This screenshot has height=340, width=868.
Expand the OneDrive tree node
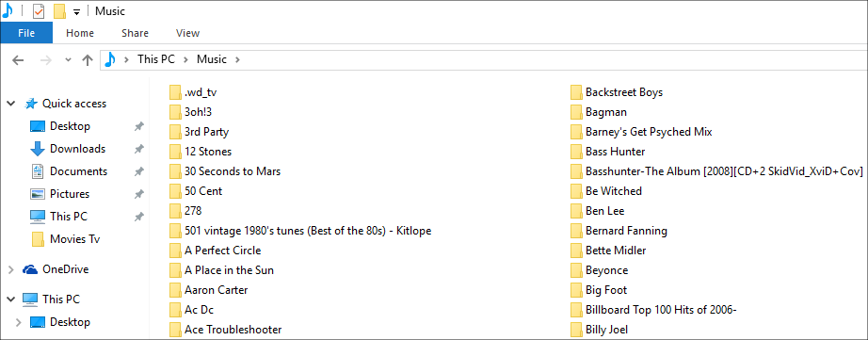click(x=10, y=269)
